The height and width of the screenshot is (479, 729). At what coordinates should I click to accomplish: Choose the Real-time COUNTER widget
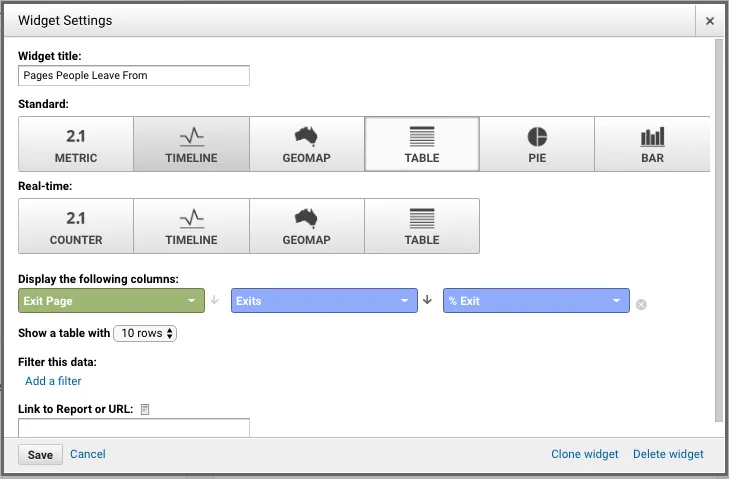76,226
